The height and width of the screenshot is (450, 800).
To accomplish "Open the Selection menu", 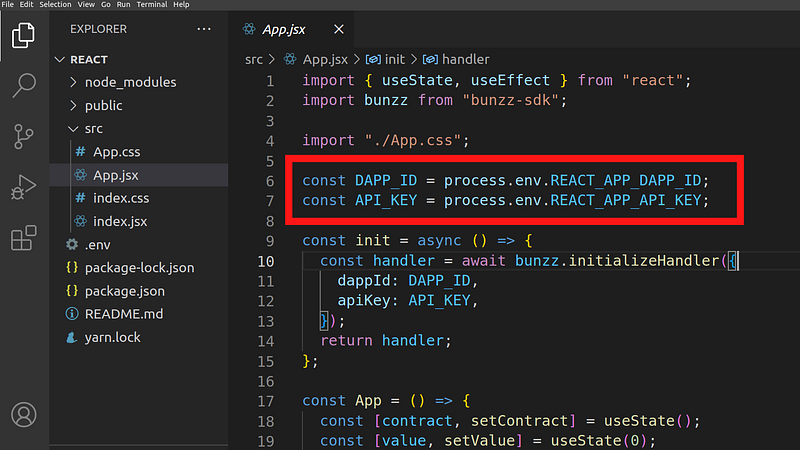I will click(55, 5).
